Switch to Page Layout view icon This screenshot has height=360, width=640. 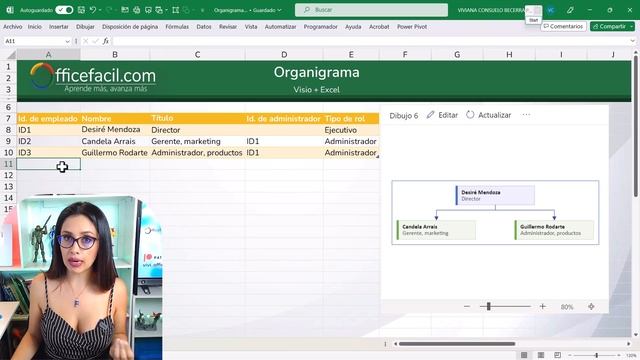541,355
